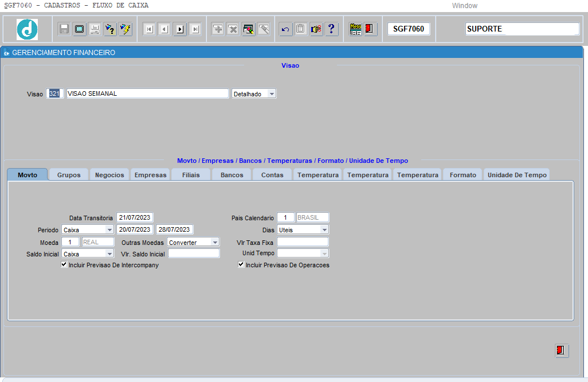The width and height of the screenshot is (588, 382).
Task: Click the SUPORTE user field
Action: pyautogui.click(x=522, y=29)
